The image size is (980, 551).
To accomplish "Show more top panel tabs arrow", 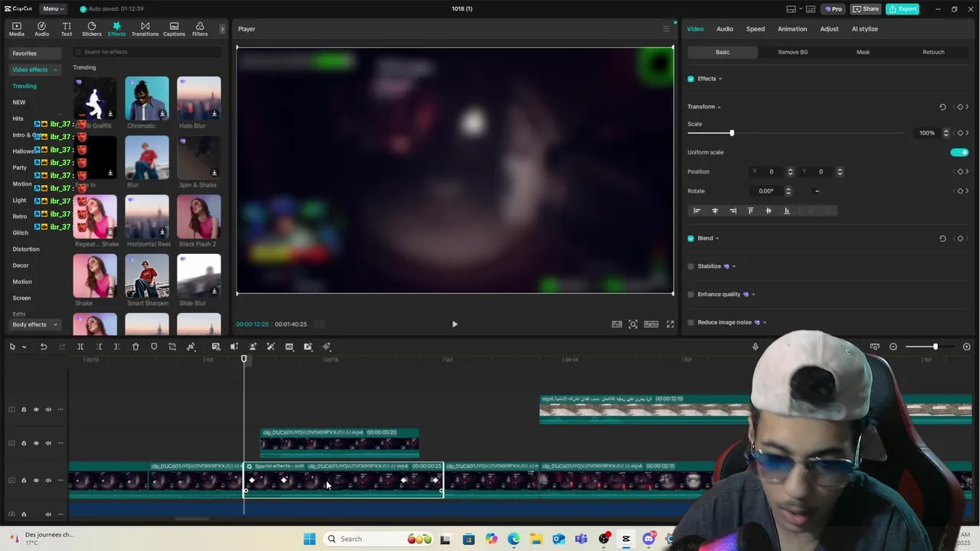I will [222, 29].
